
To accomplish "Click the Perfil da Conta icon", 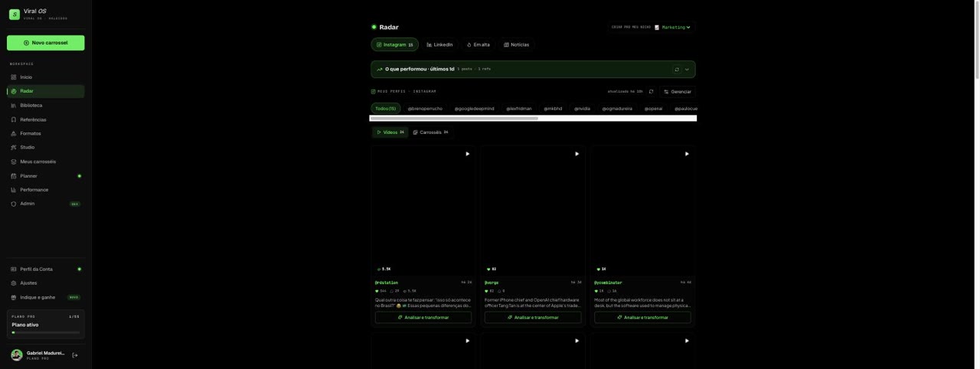I will pos(14,269).
